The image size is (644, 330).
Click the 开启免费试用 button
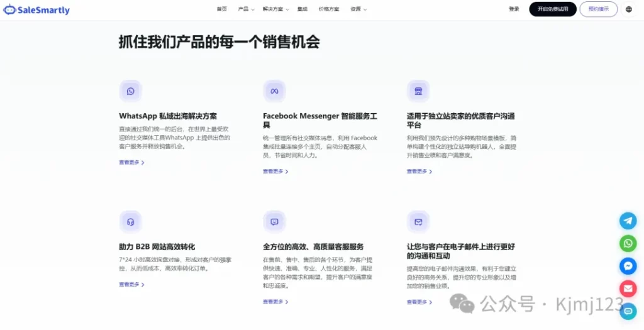553,9
